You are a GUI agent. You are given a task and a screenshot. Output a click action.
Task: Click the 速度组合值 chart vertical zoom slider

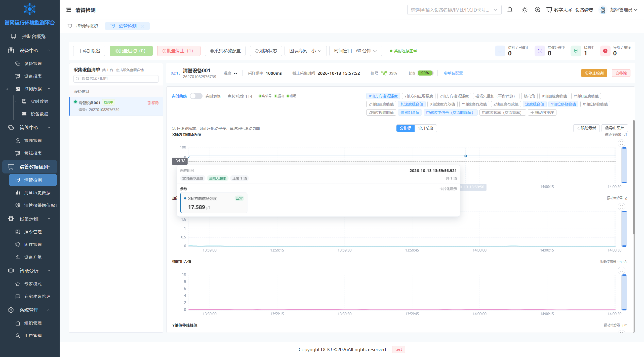(624, 292)
